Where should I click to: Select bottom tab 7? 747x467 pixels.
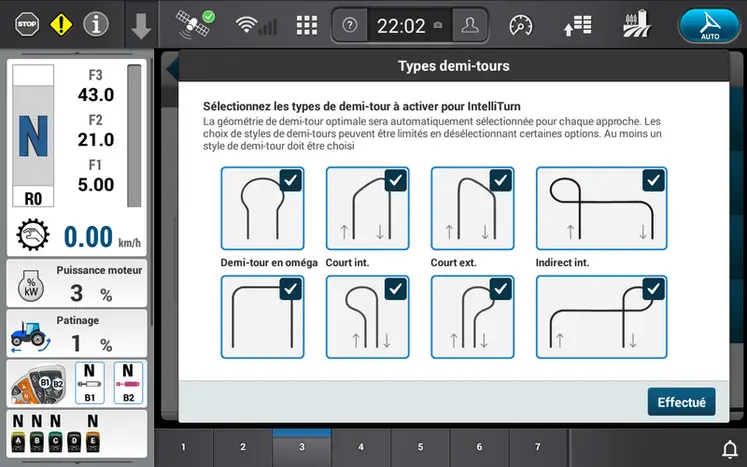point(538,447)
